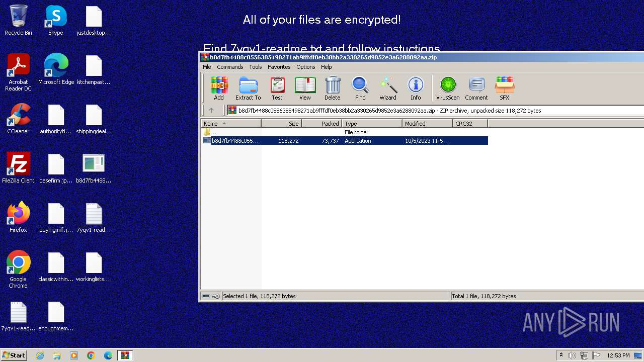
Task: Open the Tools menu
Action: coord(256,67)
